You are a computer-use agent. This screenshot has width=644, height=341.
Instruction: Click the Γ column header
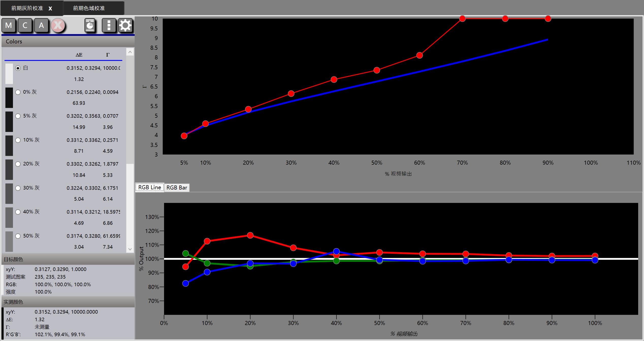click(x=108, y=55)
